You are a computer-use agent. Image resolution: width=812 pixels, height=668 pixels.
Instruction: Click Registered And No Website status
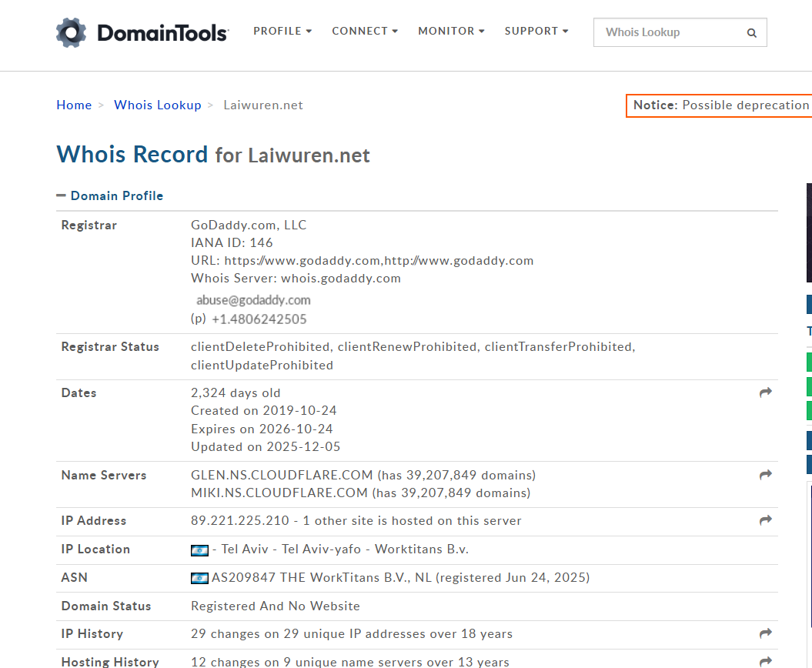275,606
